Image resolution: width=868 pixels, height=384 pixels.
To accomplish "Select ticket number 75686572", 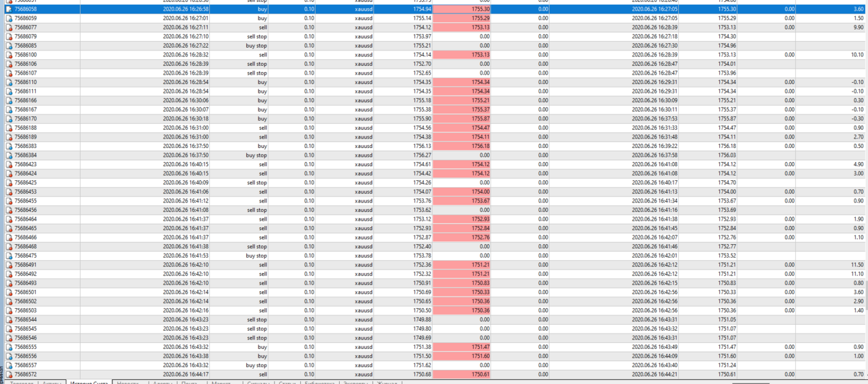I will tap(26, 375).
